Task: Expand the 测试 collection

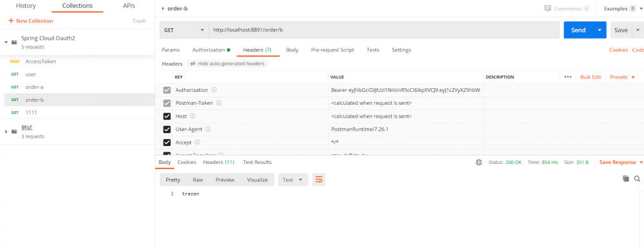Action: pos(6,131)
